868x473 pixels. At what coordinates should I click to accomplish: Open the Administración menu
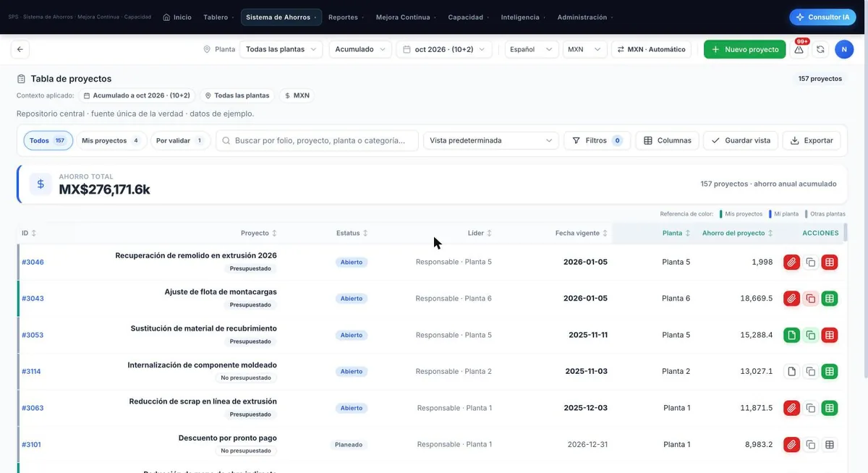[x=585, y=17]
